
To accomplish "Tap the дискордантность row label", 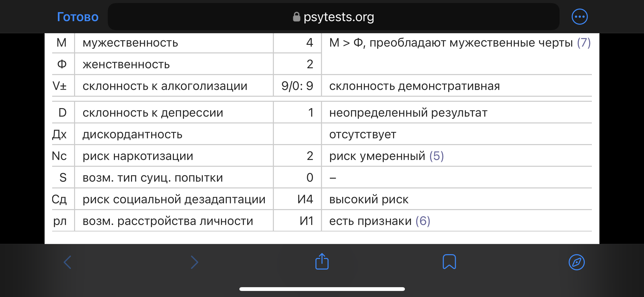I will pos(132,134).
